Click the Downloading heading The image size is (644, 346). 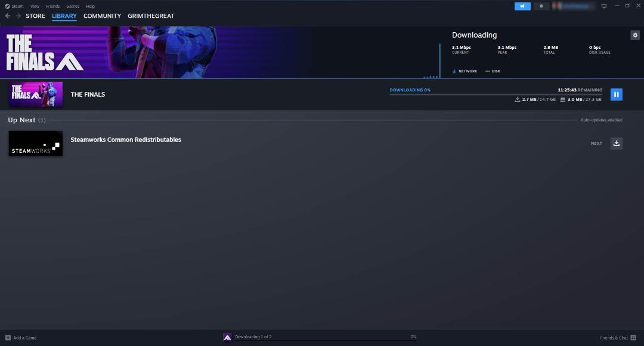(x=475, y=35)
